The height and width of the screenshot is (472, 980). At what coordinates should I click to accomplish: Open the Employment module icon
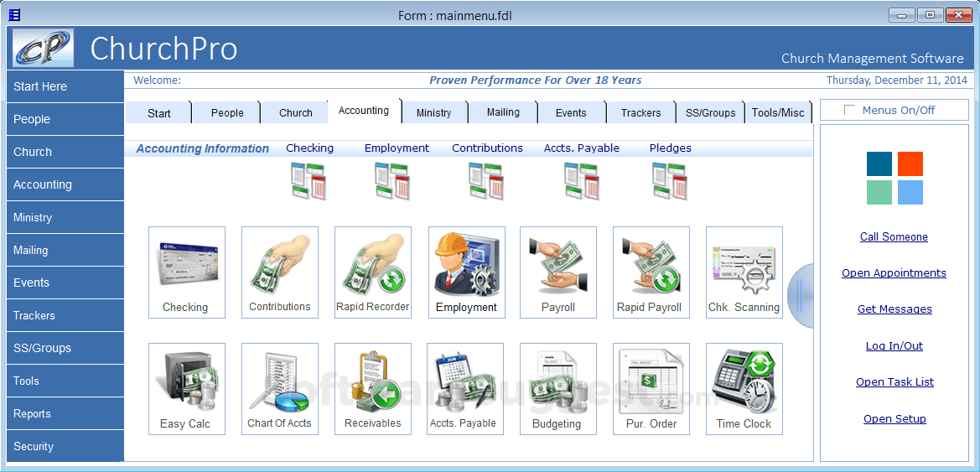click(466, 272)
